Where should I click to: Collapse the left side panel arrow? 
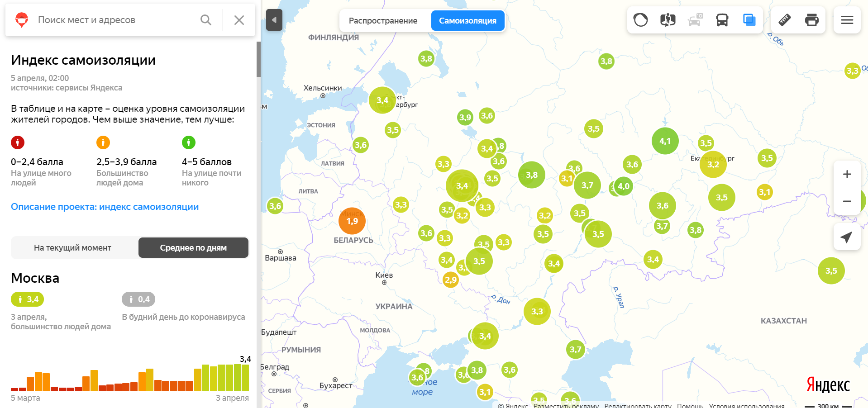click(x=274, y=20)
